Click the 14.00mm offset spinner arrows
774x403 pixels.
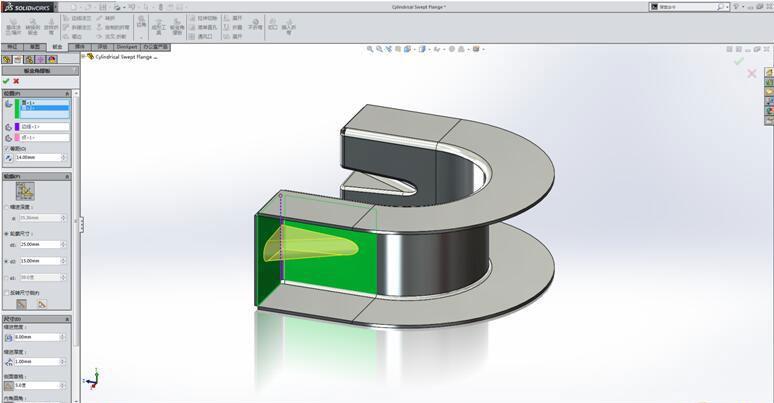point(63,158)
